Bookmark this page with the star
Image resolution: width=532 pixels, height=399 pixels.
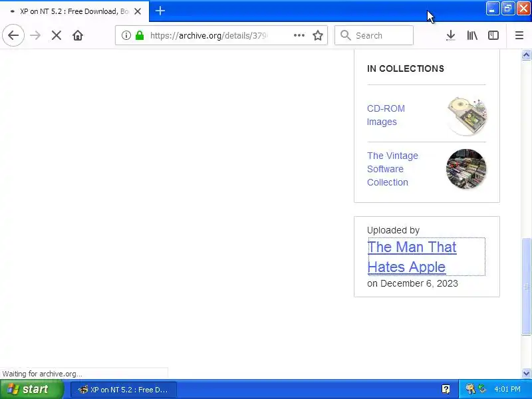pyautogui.click(x=318, y=35)
